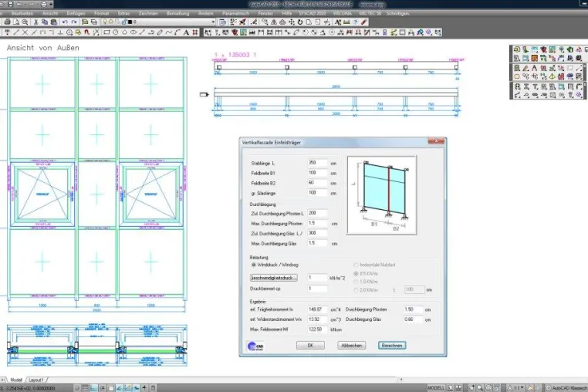Select the 0.5 KN/m radio option
This screenshot has height=392, width=588.
pyautogui.click(x=356, y=273)
